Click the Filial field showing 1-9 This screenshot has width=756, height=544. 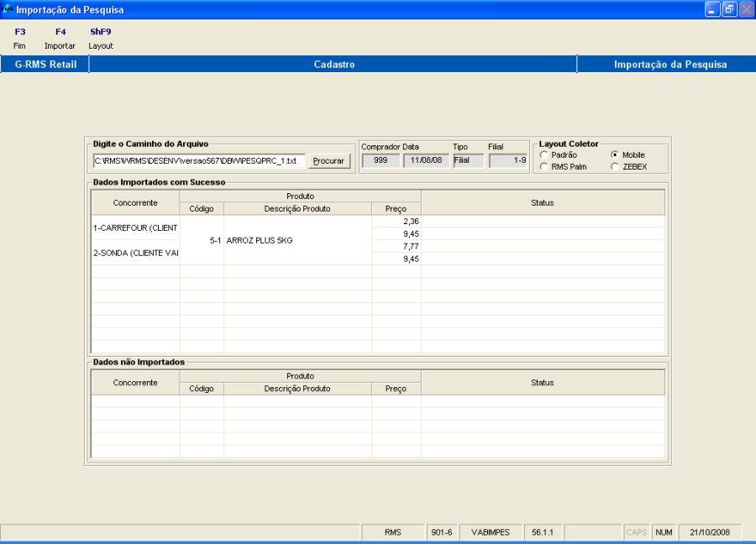tap(508, 160)
